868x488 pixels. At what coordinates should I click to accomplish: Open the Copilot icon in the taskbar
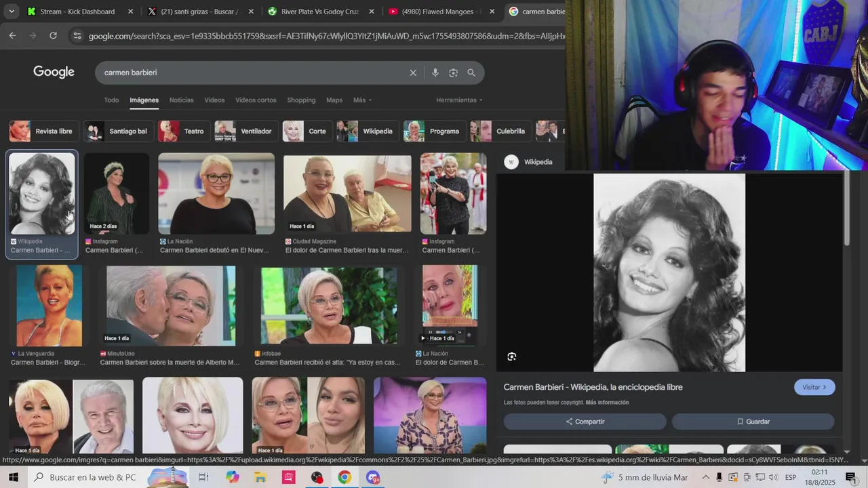coord(233,477)
